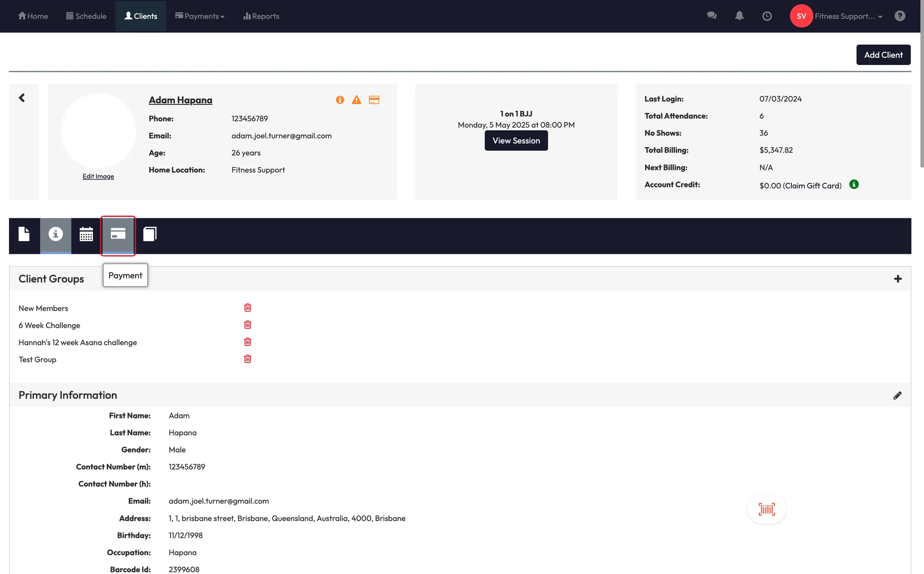Expand the Payments dropdown menu

[x=200, y=16]
